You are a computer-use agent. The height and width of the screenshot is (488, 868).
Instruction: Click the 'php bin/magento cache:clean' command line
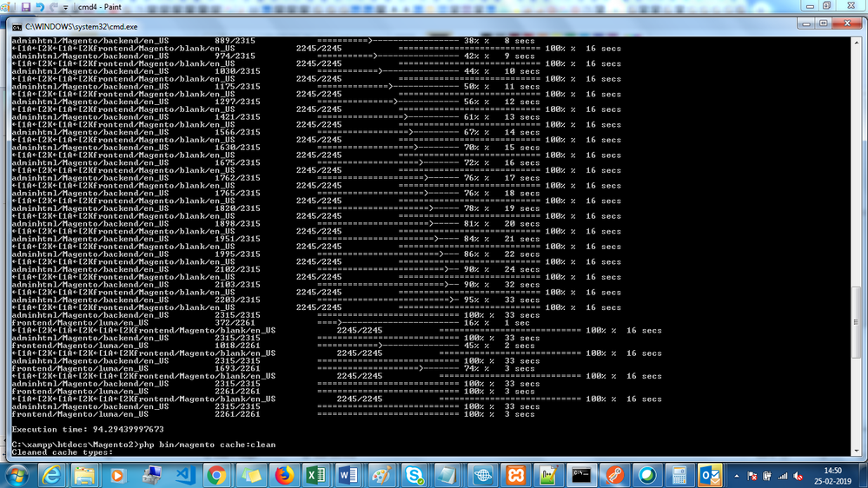(208, 445)
